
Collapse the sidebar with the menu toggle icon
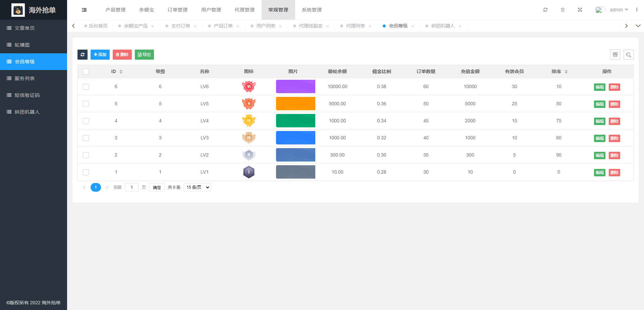(84, 10)
